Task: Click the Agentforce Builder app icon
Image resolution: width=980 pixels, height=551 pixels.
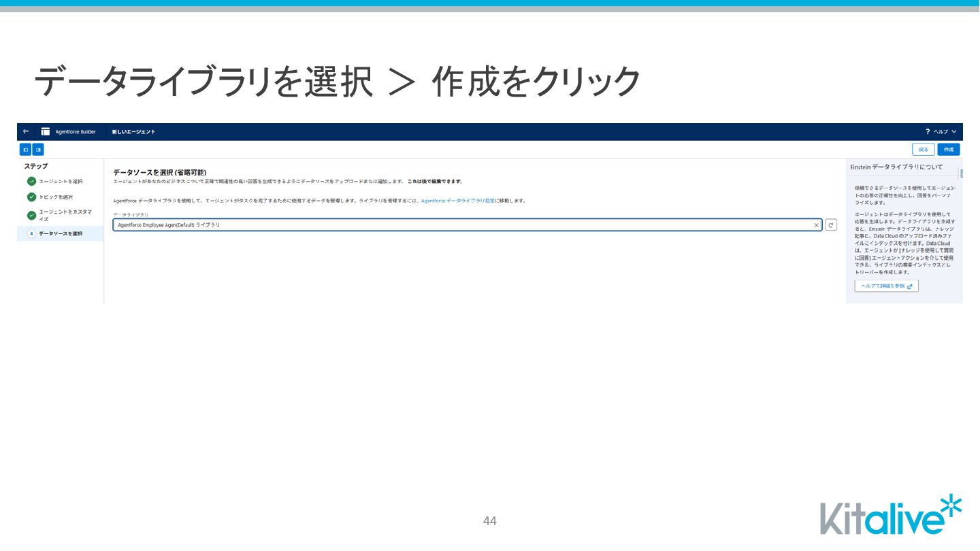Action: click(x=46, y=131)
